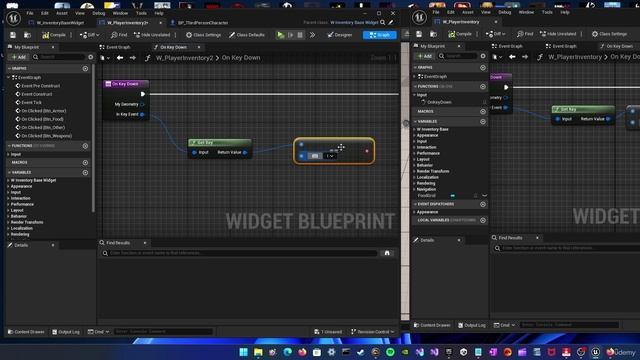The width and height of the screenshot is (640, 360).
Task: Open Steam from taskbar
Action: [x=361, y=352]
